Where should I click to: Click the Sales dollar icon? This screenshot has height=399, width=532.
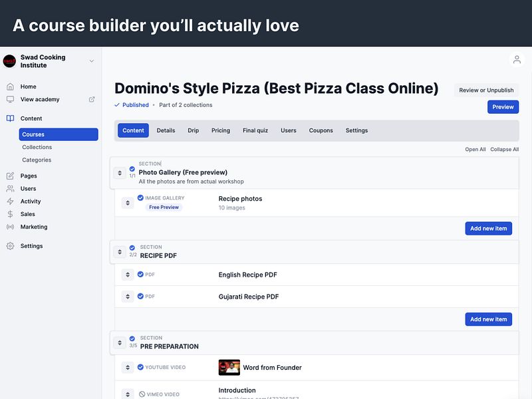(10, 214)
